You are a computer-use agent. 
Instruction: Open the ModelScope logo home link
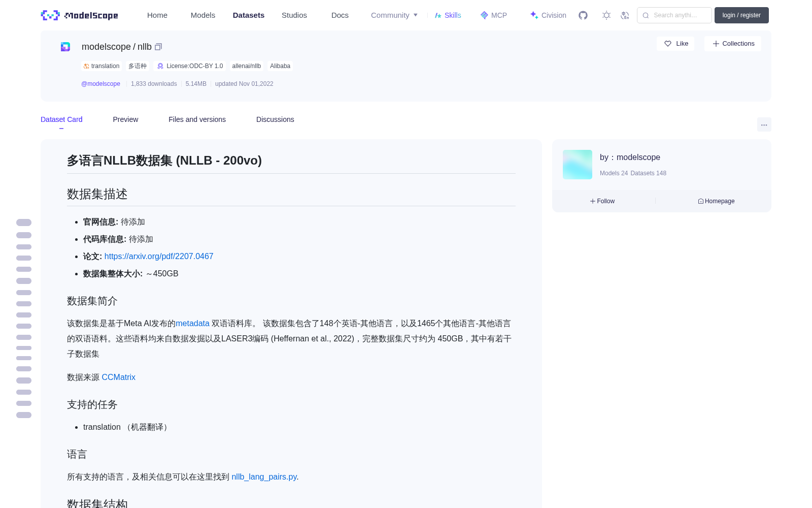80,15
